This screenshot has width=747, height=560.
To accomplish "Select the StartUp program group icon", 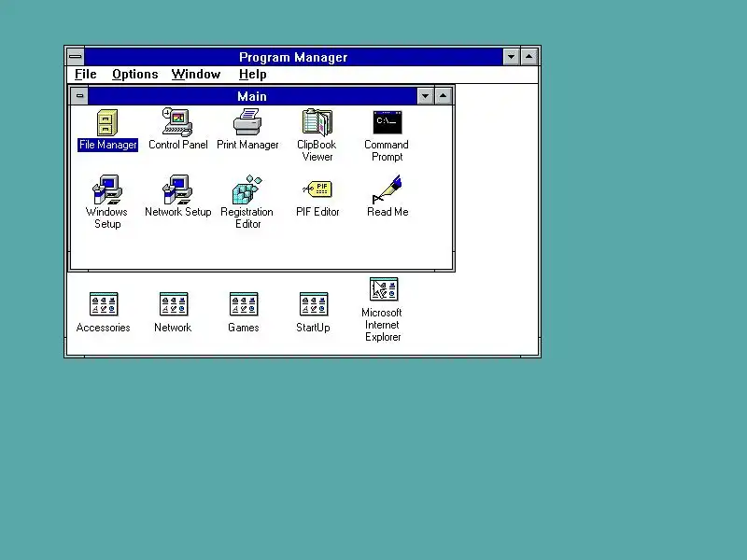I will [314, 304].
